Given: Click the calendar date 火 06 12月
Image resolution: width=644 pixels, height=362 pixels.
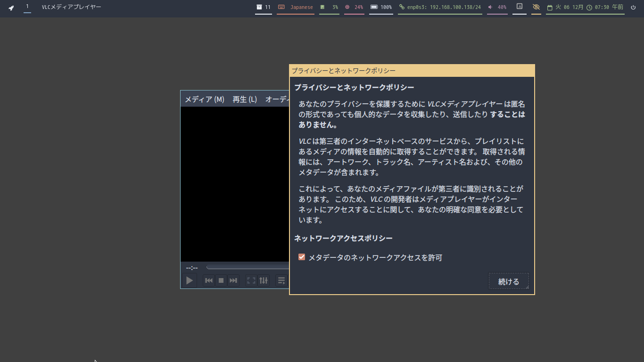Looking at the screenshot, I should pyautogui.click(x=565, y=7).
